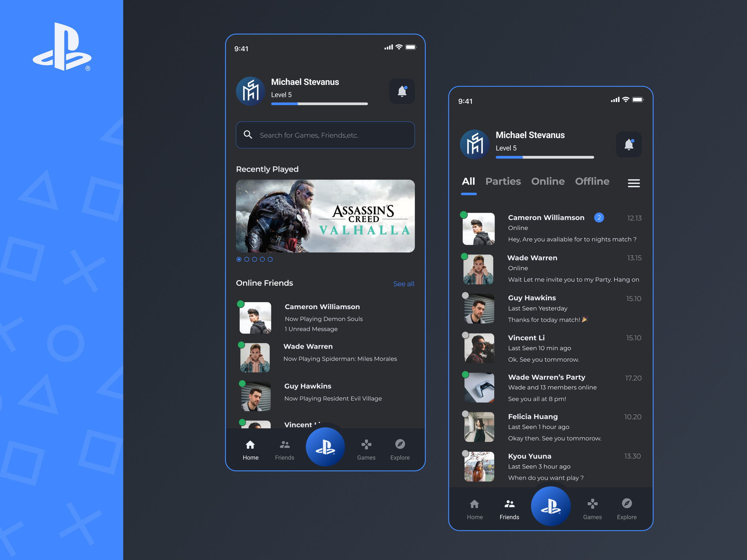Expand Wade Warren's Party chat

coord(555,385)
